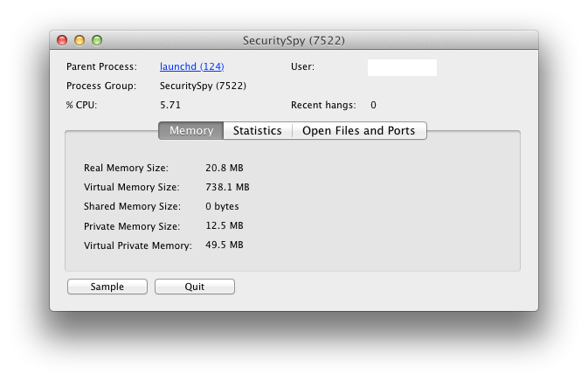Click the Parent Process label
The height and width of the screenshot is (380, 588).
(x=101, y=66)
